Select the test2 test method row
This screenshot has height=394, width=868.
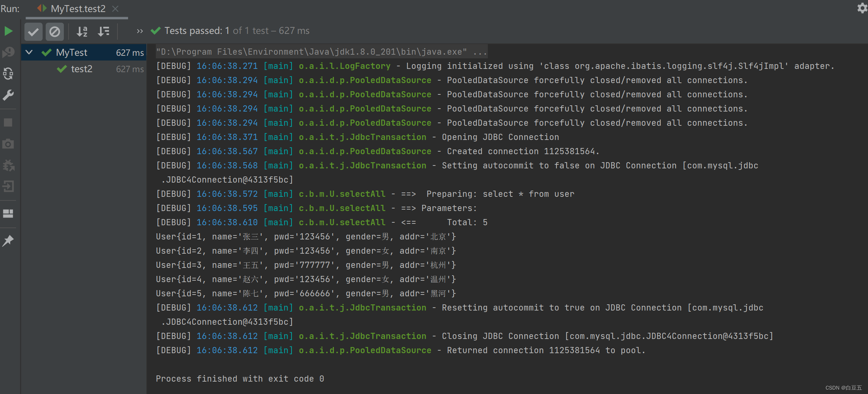pos(84,69)
